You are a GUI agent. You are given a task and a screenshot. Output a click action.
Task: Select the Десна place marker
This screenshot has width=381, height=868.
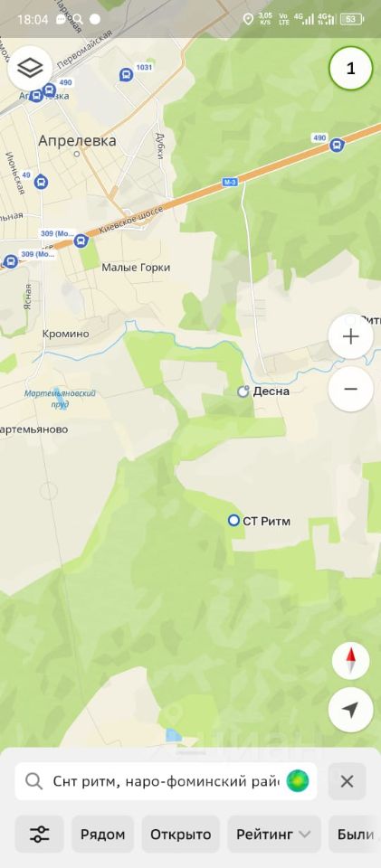[x=243, y=392]
